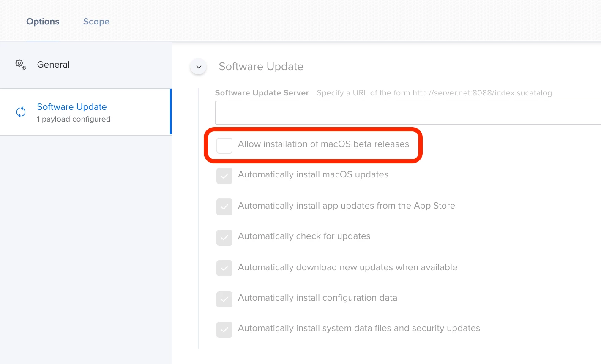This screenshot has height=364, width=601.
Task: Toggle Automatically install app updates from the App Store
Action: 224,207
